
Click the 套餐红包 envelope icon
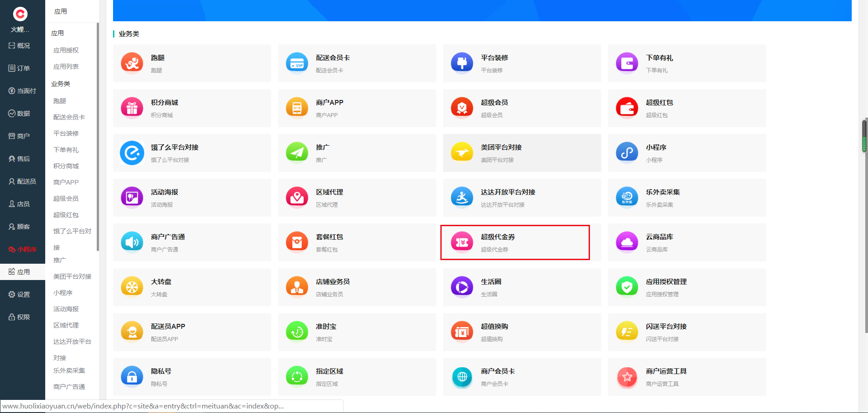297,242
